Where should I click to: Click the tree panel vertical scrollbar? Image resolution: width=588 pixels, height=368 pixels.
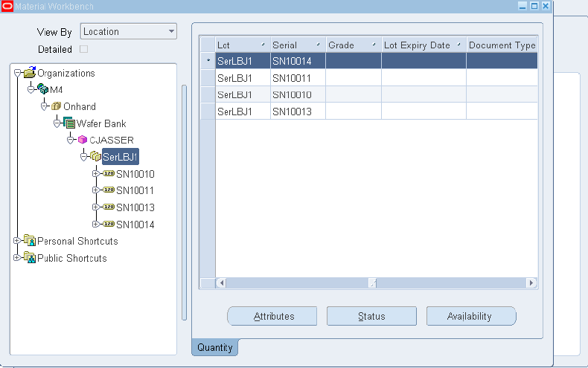[x=184, y=202]
